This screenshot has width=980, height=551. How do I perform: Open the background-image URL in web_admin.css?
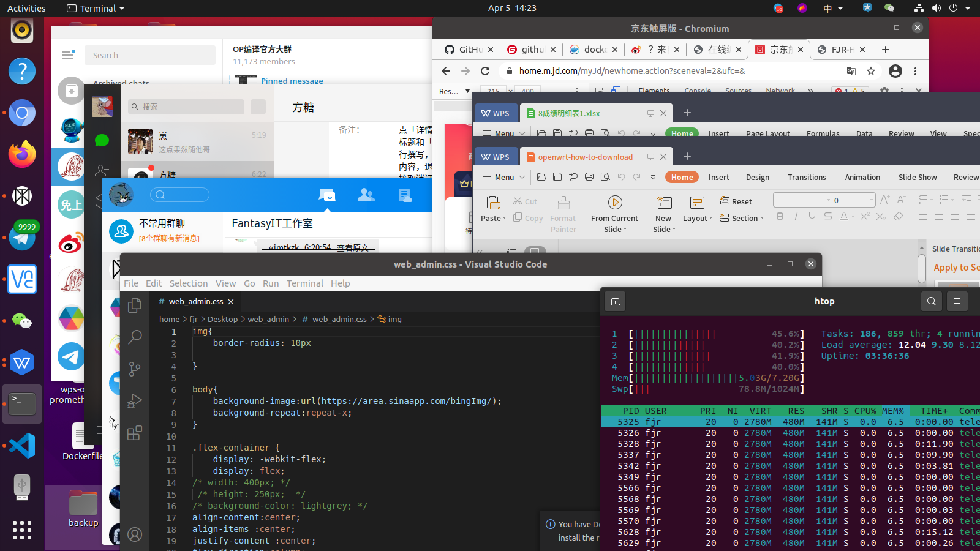(x=407, y=401)
